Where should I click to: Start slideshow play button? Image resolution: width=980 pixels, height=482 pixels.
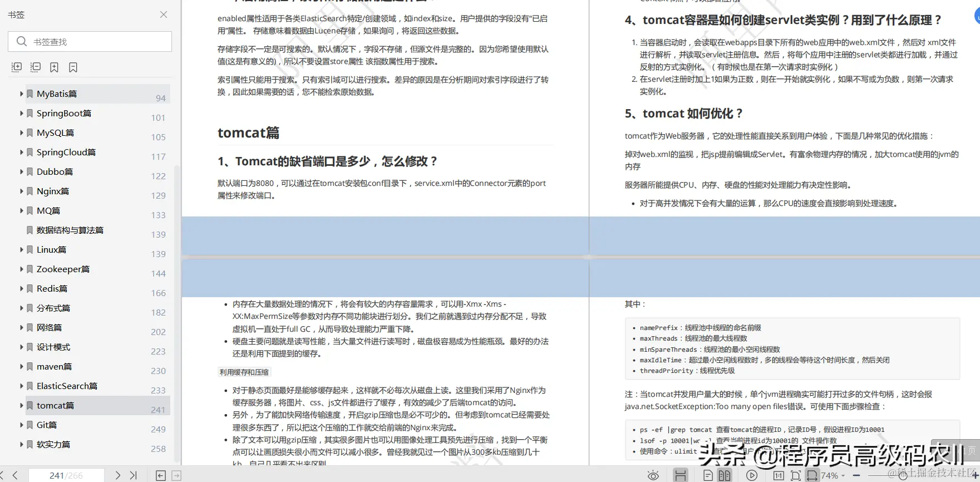coord(752,475)
